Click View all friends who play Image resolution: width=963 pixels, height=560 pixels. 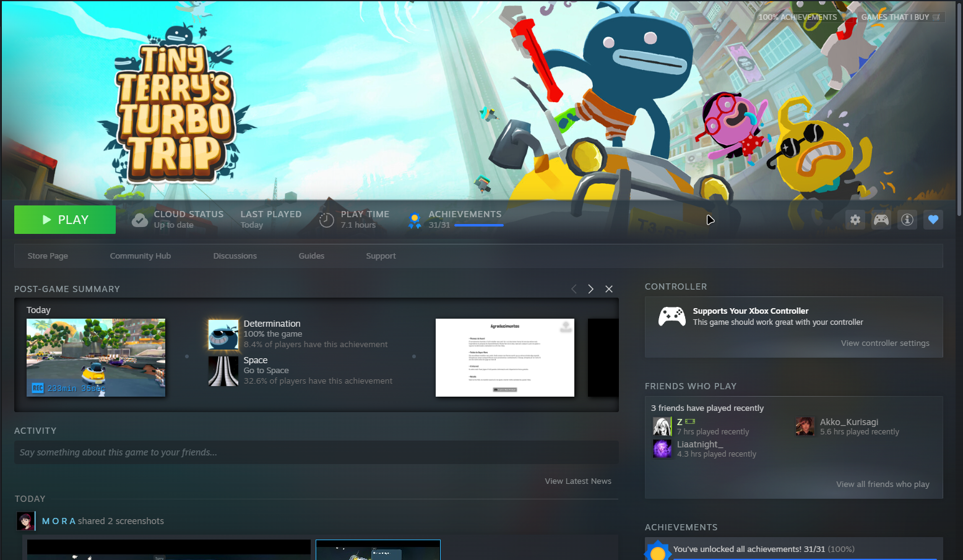click(x=883, y=485)
